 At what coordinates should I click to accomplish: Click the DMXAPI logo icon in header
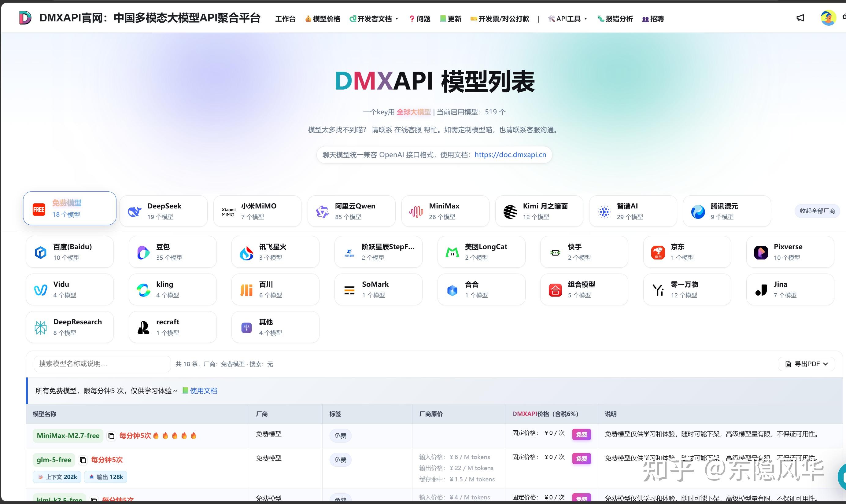coord(25,18)
